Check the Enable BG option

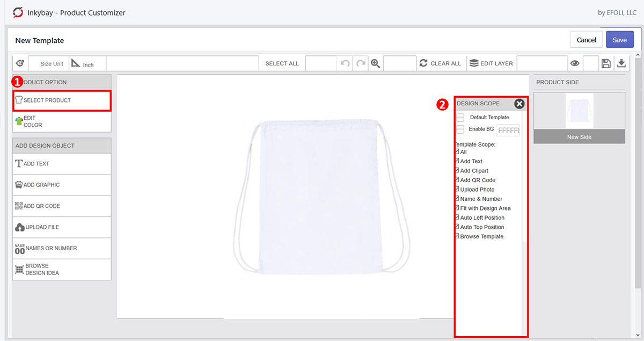459,130
